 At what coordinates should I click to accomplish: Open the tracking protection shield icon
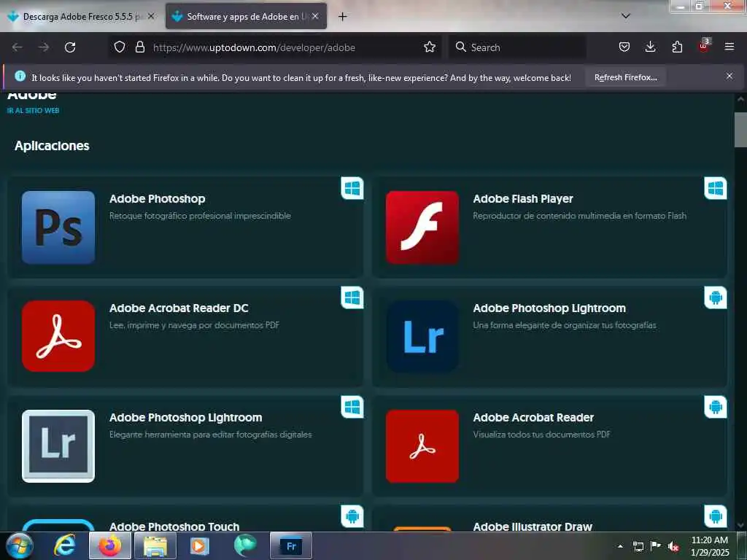tap(120, 47)
